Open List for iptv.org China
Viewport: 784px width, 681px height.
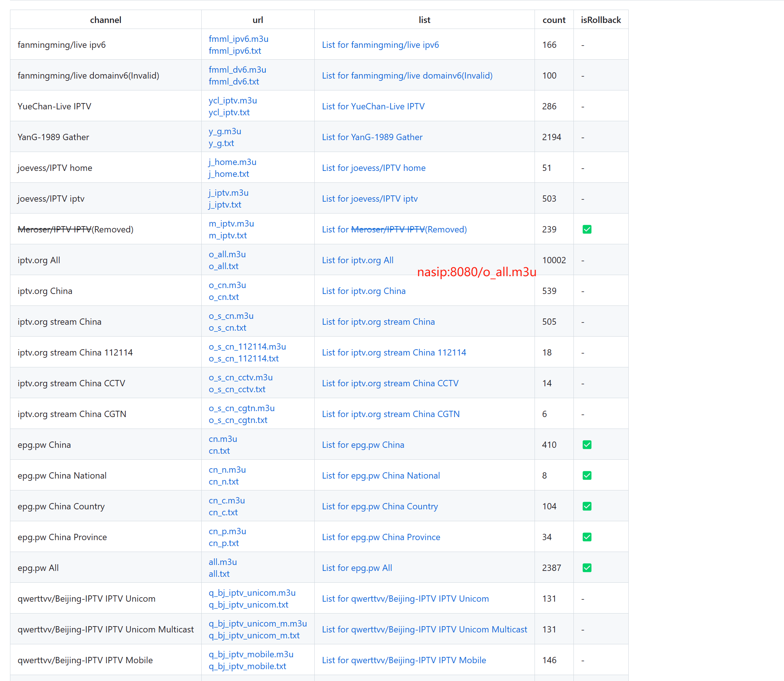(x=364, y=291)
